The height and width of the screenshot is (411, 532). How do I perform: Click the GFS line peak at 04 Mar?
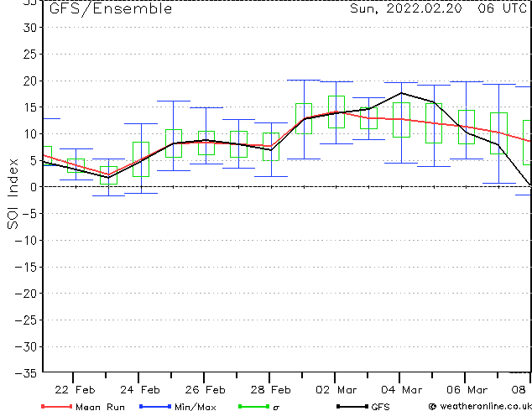pyautogui.click(x=401, y=93)
